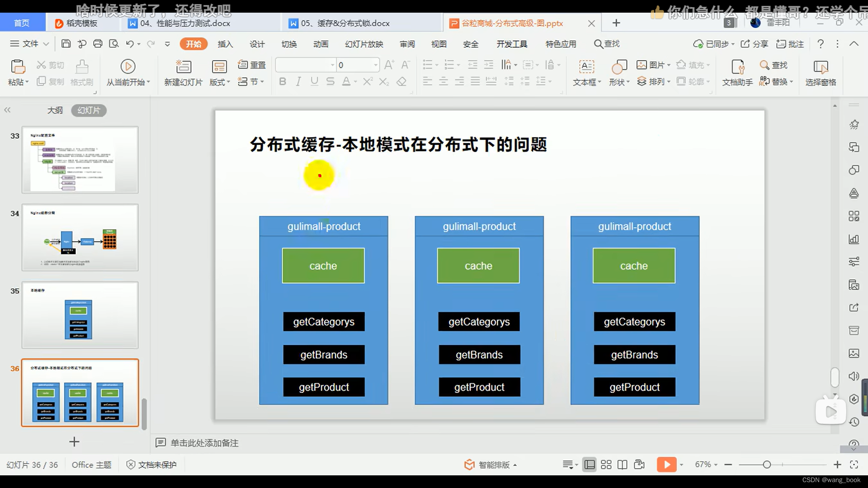
Task: Toggle superscript formatting
Action: [368, 81]
